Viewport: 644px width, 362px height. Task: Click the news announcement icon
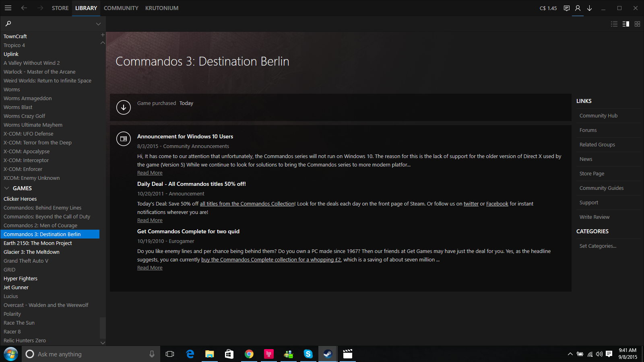tap(124, 139)
